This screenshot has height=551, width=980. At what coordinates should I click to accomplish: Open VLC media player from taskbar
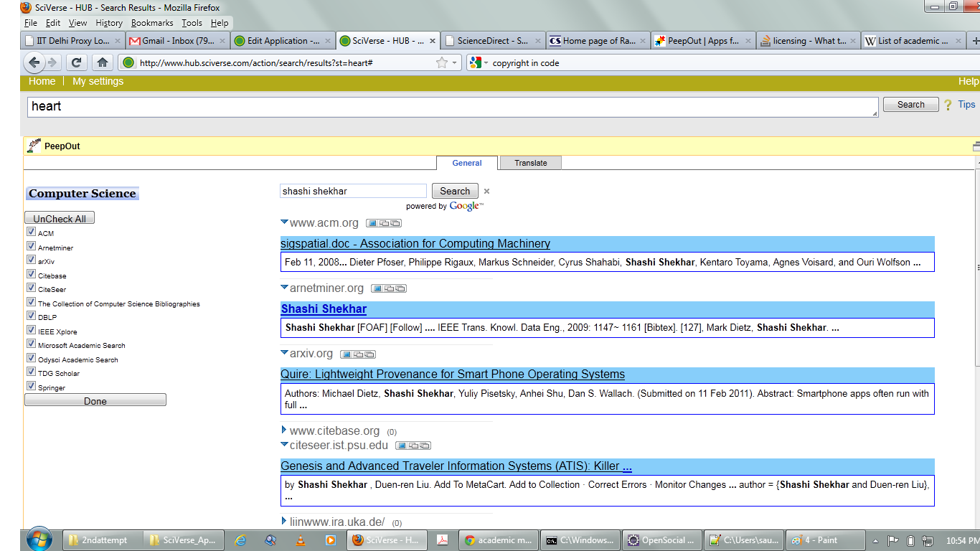pyautogui.click(x=300, y=540)
